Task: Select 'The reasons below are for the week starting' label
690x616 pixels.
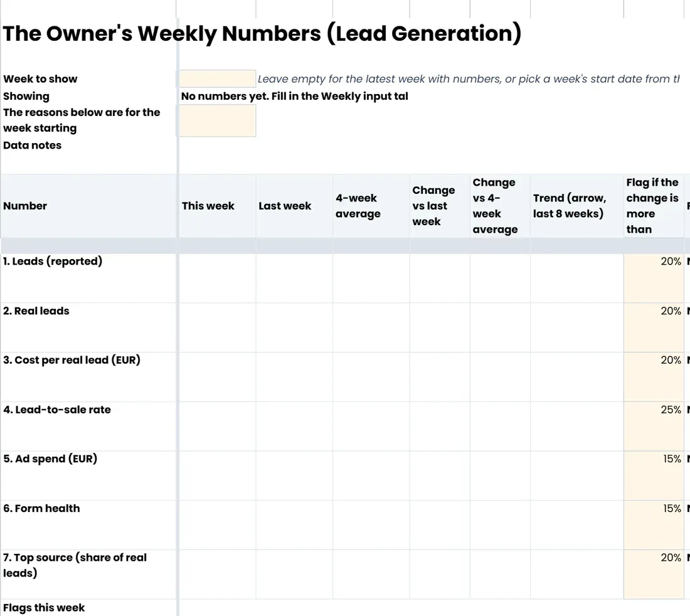Action: click(82, 120)
